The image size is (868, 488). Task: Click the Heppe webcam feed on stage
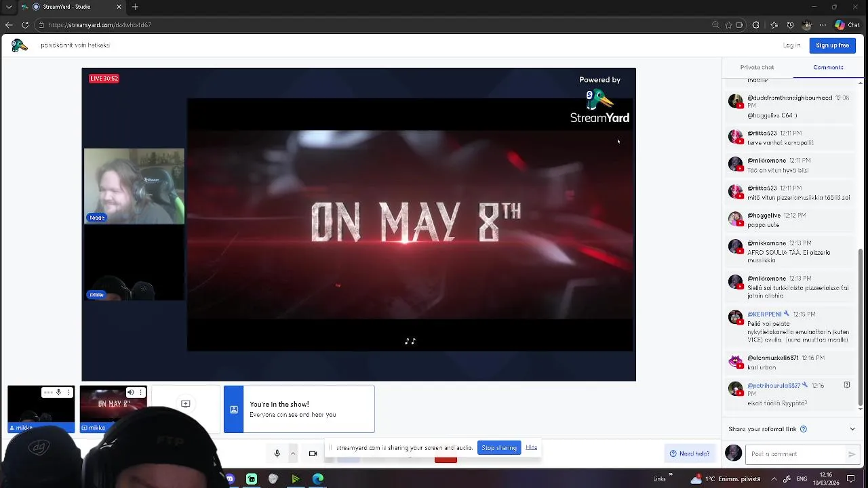(134, 186)
